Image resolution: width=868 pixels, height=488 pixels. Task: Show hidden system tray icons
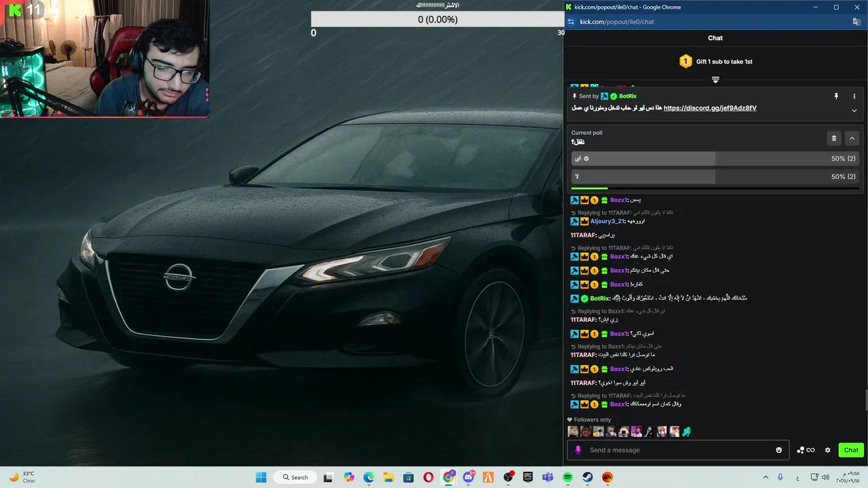click(x=766, y=477)
